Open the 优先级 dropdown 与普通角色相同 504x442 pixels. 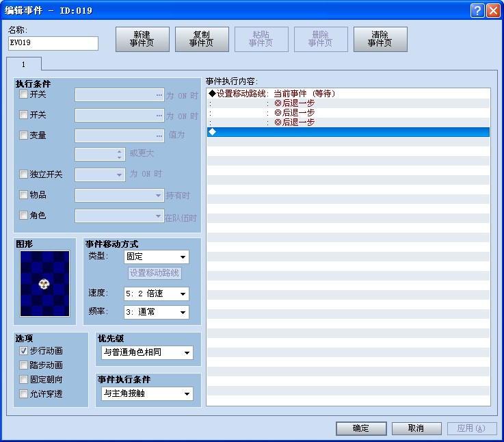147,352
